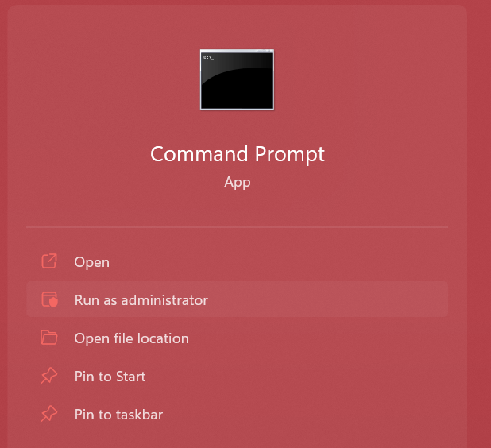Select Open file location
Image resolution: width=491 pixels, height=448 pixels.
[237, 338]
